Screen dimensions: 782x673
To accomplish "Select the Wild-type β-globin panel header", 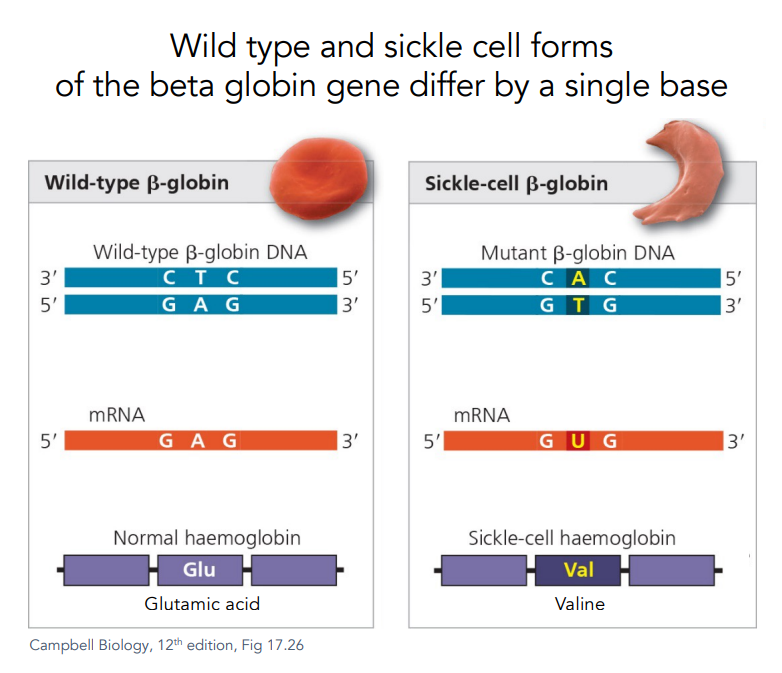I will [x=137, y=183].
